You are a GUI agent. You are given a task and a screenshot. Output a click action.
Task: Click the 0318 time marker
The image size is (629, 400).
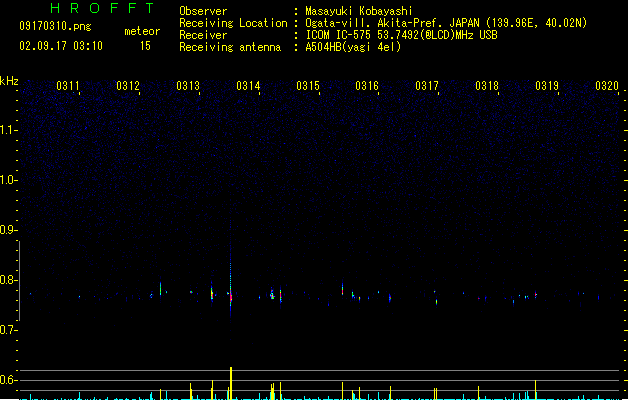487,86
